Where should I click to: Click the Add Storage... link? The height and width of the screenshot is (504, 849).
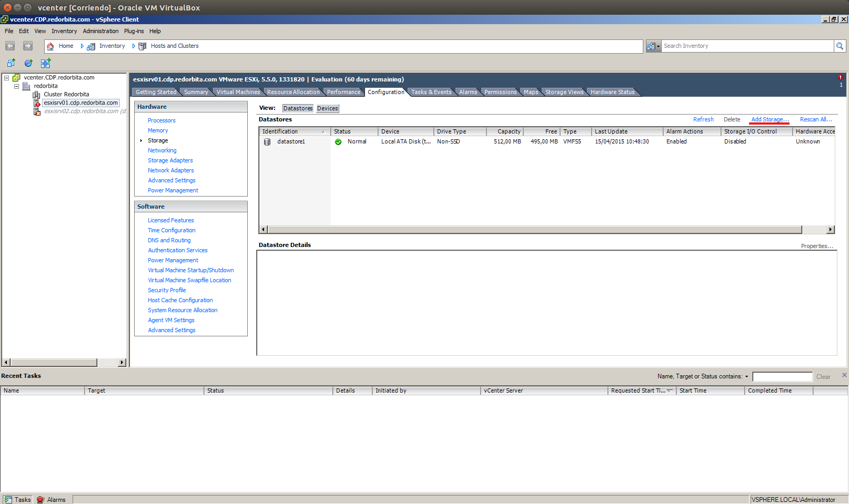[770, 119]
